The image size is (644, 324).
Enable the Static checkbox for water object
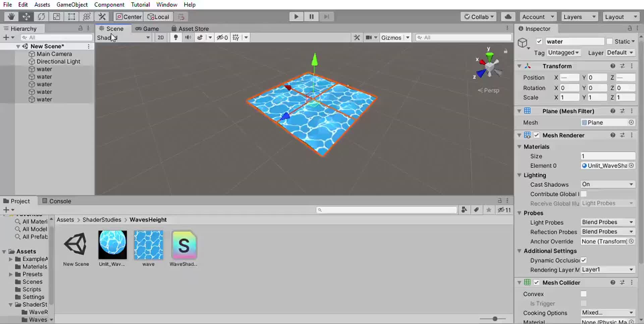tap(610, 41)
